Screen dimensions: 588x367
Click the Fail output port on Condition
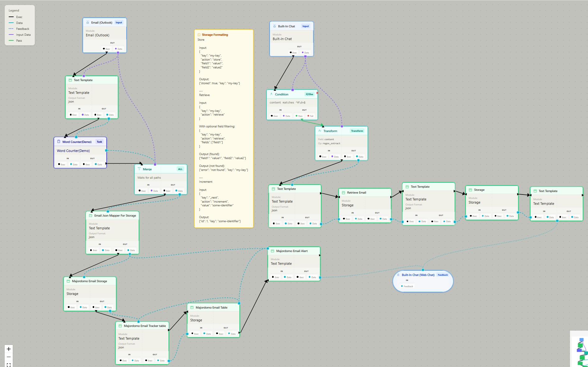311,116
